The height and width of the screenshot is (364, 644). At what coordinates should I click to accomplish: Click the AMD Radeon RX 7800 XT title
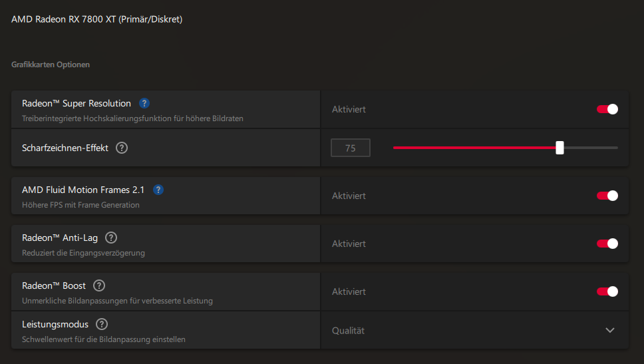96,19
